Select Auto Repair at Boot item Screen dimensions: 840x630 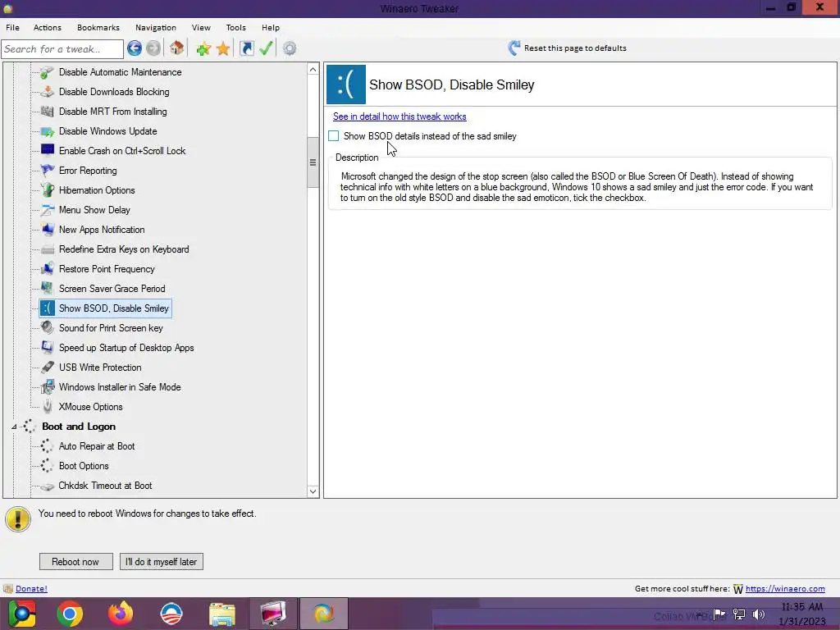(97, 446)
